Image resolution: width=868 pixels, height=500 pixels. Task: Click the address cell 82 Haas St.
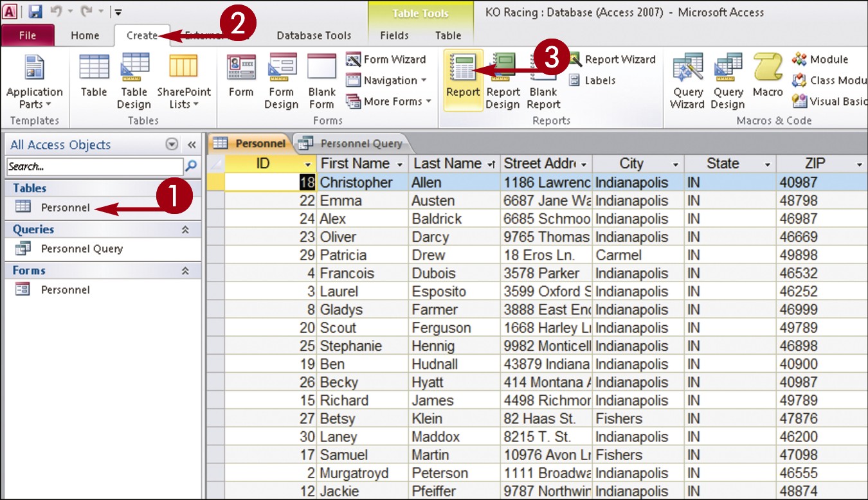(x=547, y=418)
